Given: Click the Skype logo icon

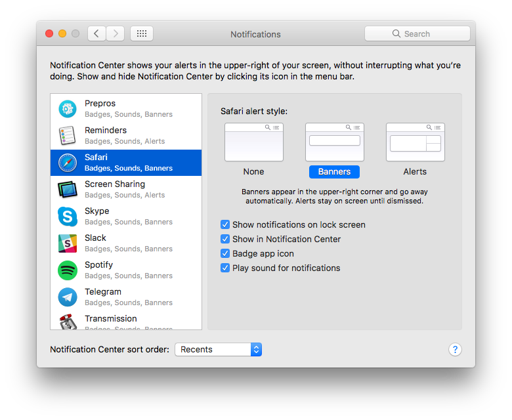Looking at the screenshot, I should click(x=68, y=217).
